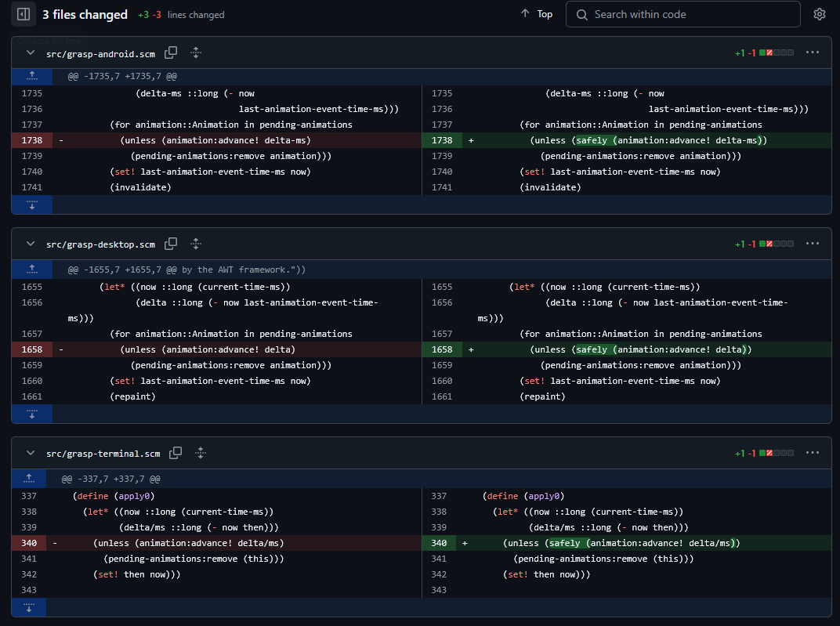Copy grasp-terminal.scm file path
The image size is (840, 626).
[176, 453]
